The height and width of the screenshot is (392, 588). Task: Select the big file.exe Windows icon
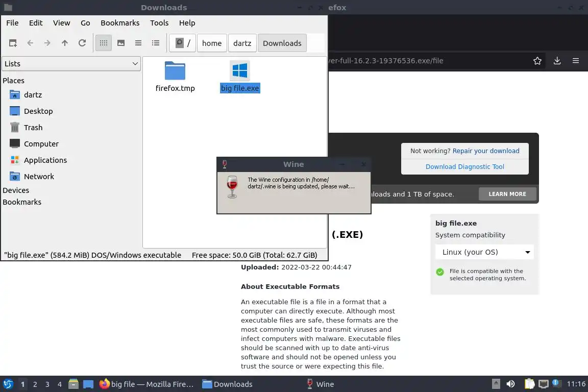(240, 70)
